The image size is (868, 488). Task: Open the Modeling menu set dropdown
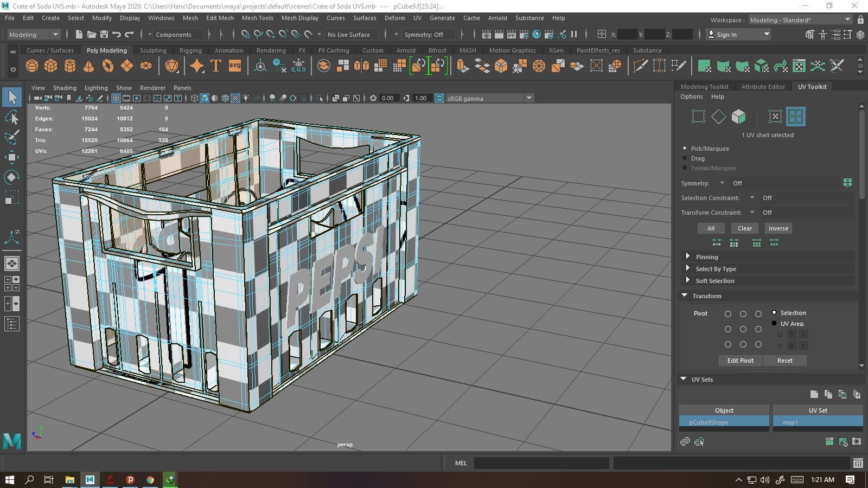click(x=34, y=34)
